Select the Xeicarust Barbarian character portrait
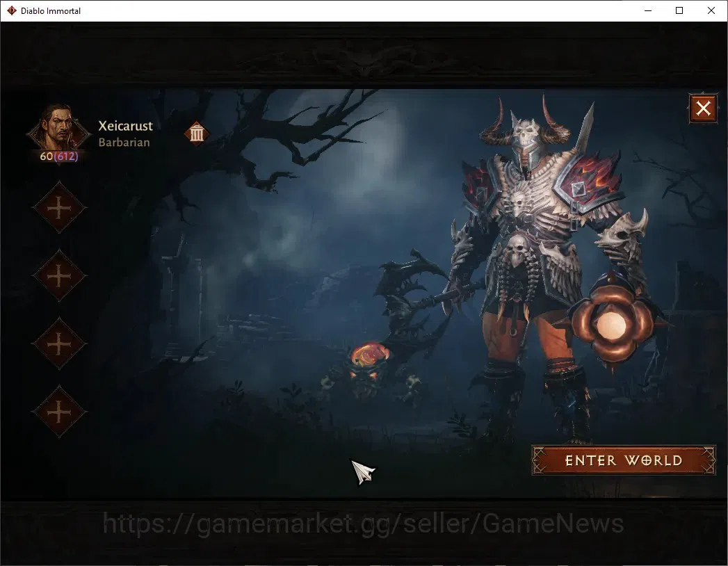Image resolution: width=728 pixels, height=566 pixels. coord(58,128)
